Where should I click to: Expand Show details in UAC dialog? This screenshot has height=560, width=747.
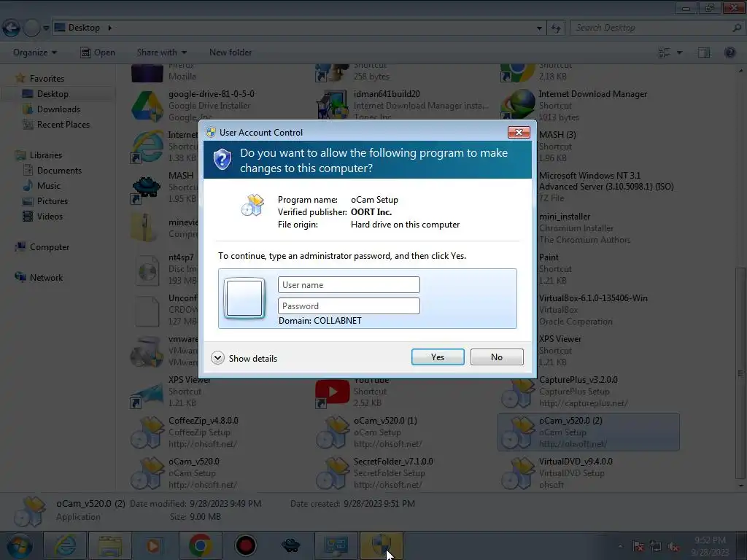click(244, 358)
